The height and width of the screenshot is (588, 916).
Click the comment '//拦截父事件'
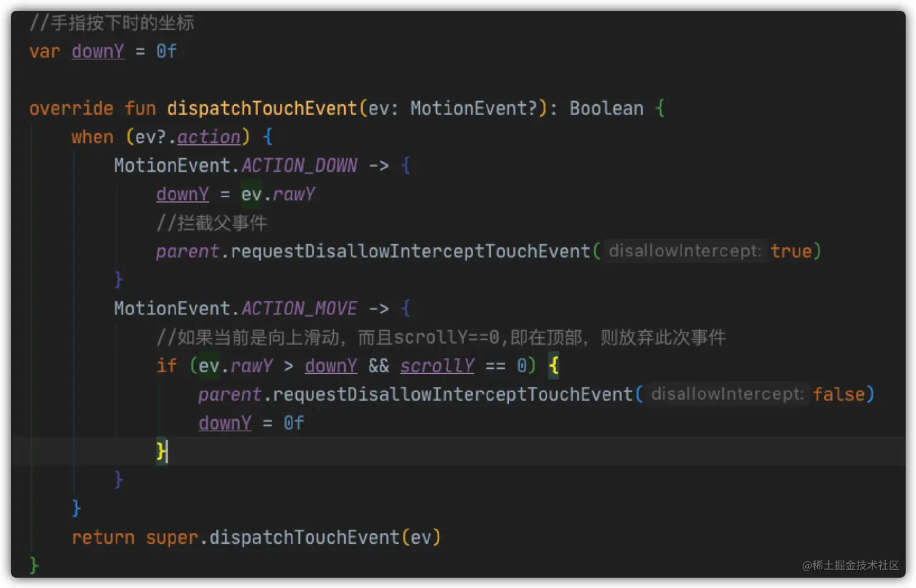pyautogui.click(x=211, y=223)
